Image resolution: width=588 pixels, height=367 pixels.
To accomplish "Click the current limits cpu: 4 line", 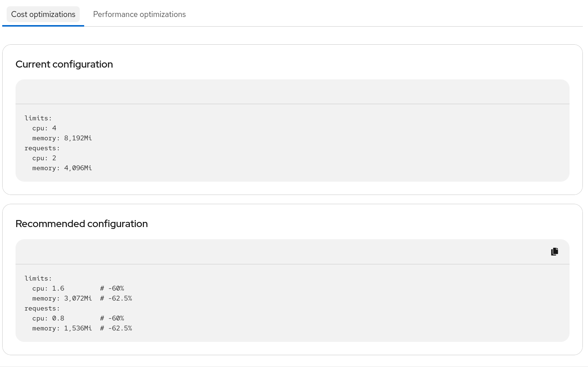I will point(44,128).
